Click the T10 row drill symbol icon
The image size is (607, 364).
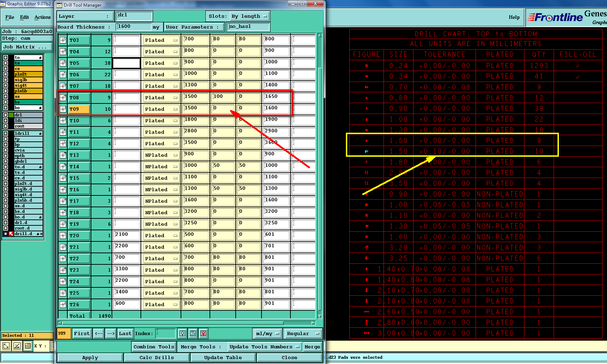click(63, 121)
